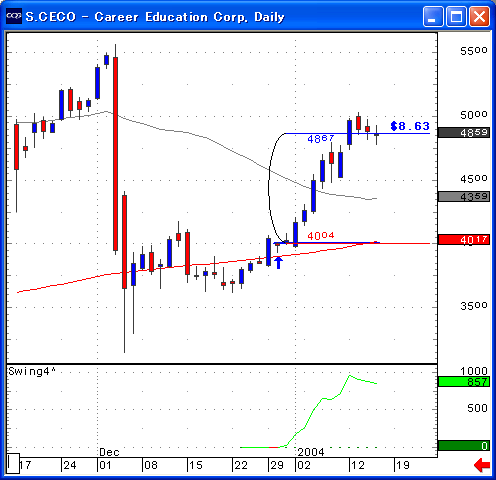Click the CQG icon in title bar
This screenshot has width=496, height=480.
point(14,16)
